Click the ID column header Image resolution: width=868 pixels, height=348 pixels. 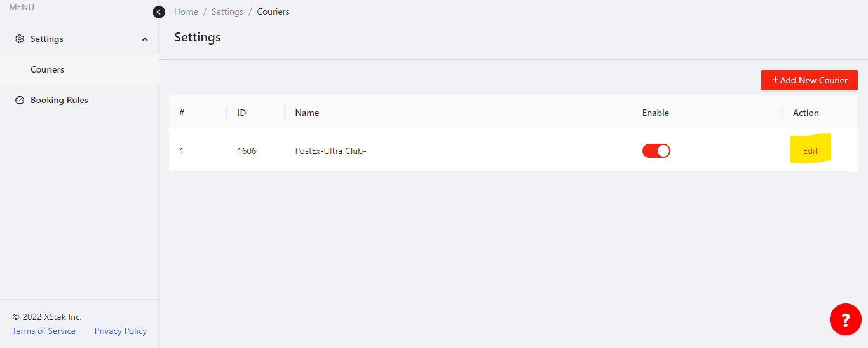click(241, 113)
